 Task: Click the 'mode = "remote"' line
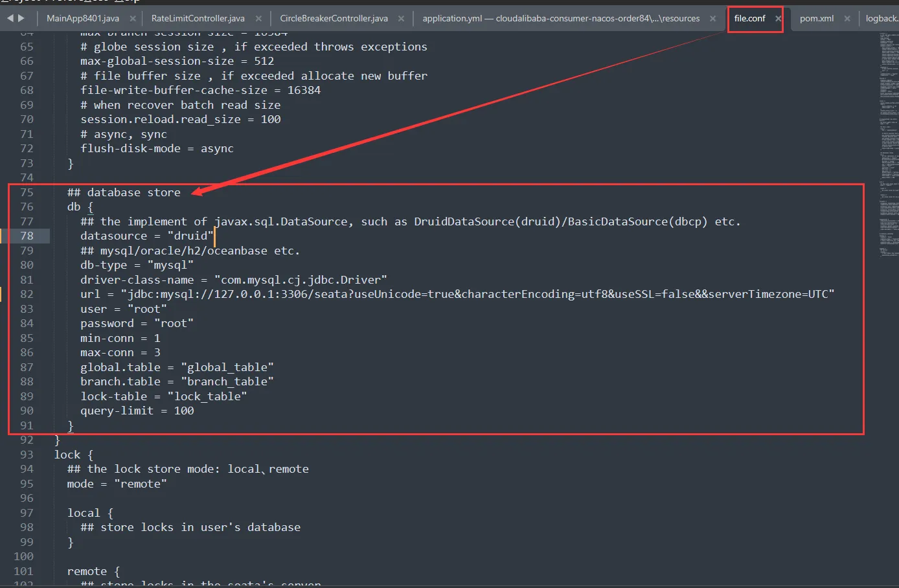pyautogui.click(x=117, y=484)
